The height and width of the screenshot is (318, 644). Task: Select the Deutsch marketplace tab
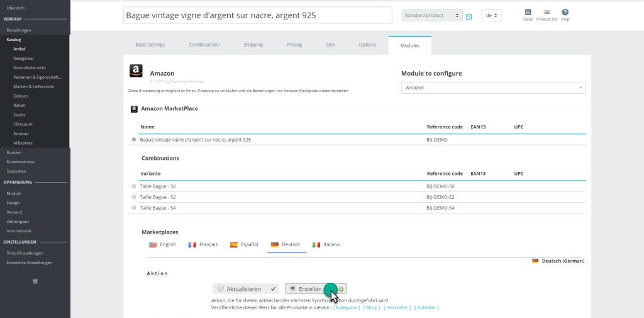[x=287, y=245]
